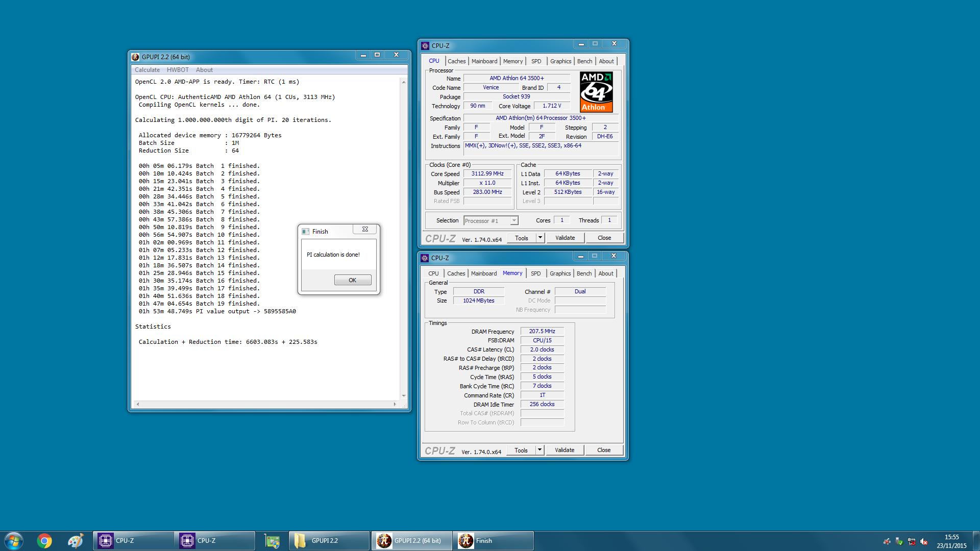Click GPUPI vertical scrollbar down arrow
Screen dimensions: 980x551
pyautogui.click(x=404, y=396)
